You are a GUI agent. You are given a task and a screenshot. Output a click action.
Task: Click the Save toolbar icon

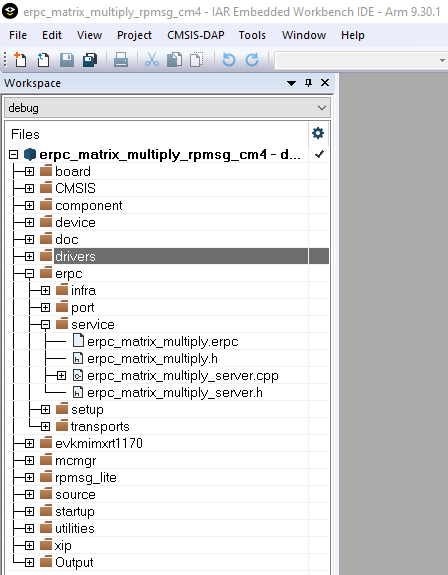click(x=67, y=60)
